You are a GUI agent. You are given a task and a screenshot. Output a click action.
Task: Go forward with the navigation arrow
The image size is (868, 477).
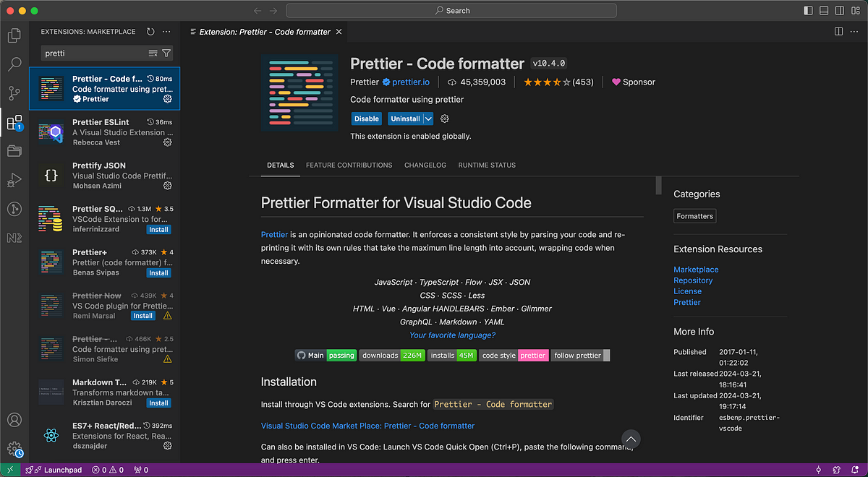pos(273,11)
